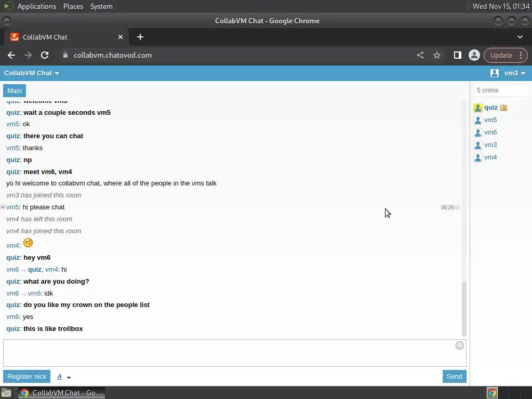Switch to the Main room tab
The height and width of the screenshot is (399, 532).
(x=15, y=90)
